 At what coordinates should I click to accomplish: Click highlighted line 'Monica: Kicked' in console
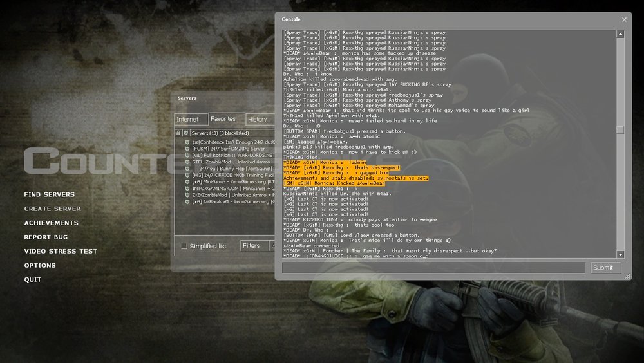[x=334, y=183]
